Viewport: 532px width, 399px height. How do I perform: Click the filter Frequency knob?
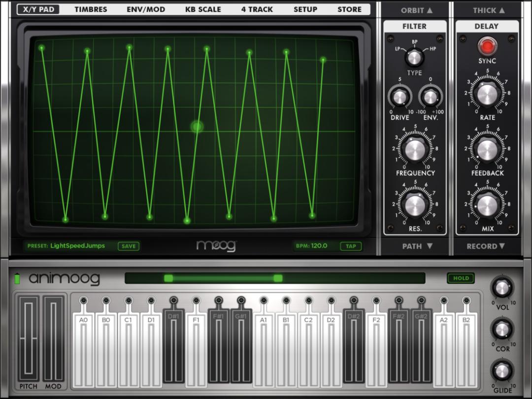415,148
